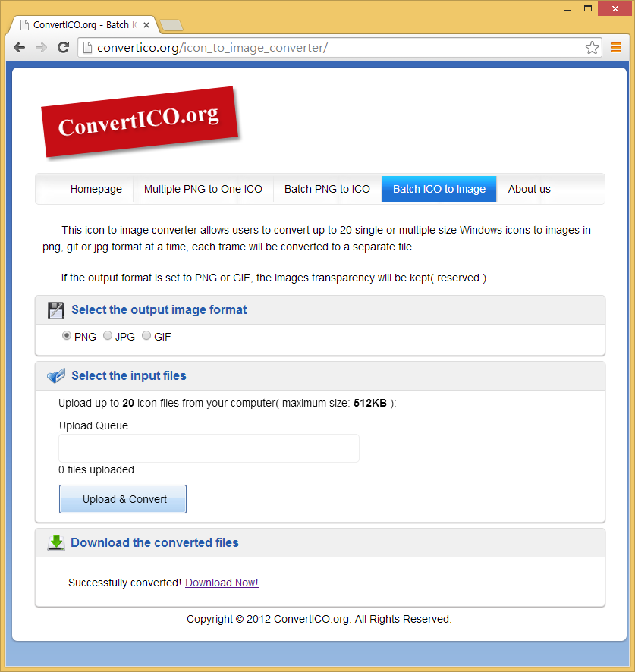Close the ConvertICO.org browser tab
The width and height of the screenshot is (635, 672).
pyautogui.click(x=146, y=25)
